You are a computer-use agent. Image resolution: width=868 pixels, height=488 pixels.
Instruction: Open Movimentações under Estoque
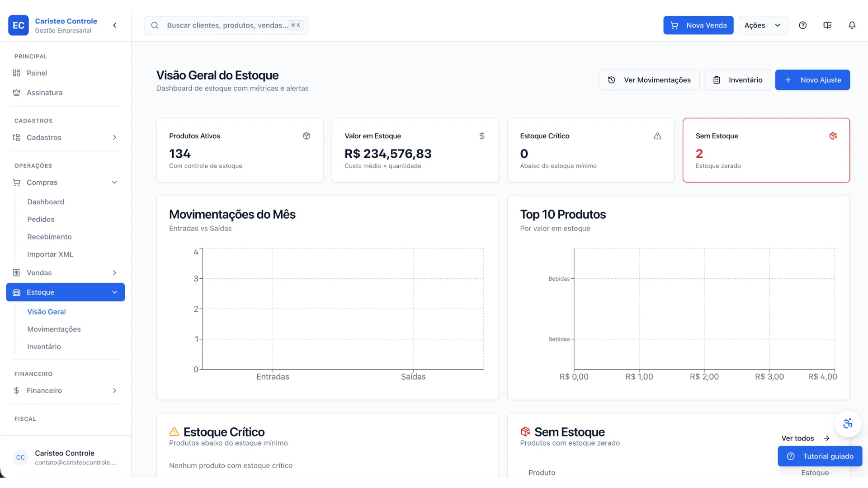point(54,329)
